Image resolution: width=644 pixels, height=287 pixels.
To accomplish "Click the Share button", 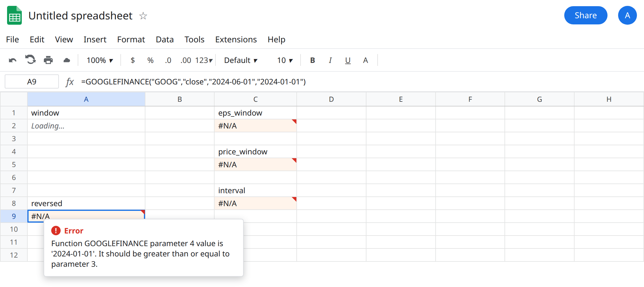I will (x=585, y=15).
